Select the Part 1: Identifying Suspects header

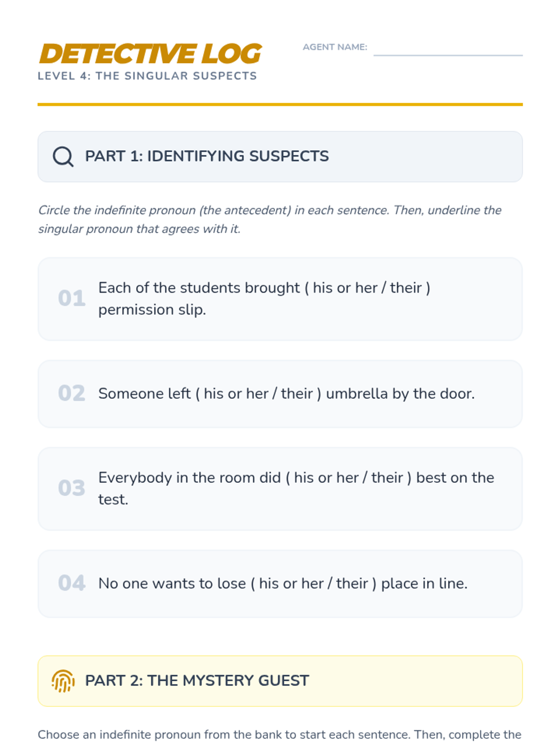click(x=207, y=156)
